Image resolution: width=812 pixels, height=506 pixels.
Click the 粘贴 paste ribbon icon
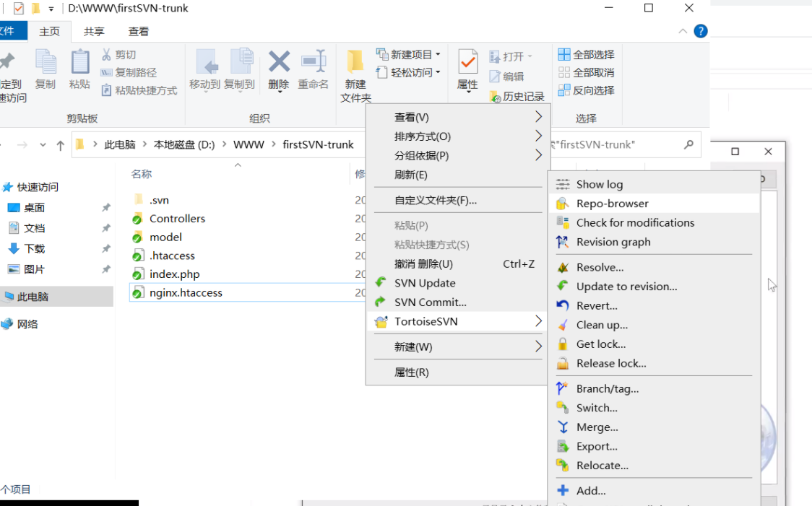tap(79, 70)
